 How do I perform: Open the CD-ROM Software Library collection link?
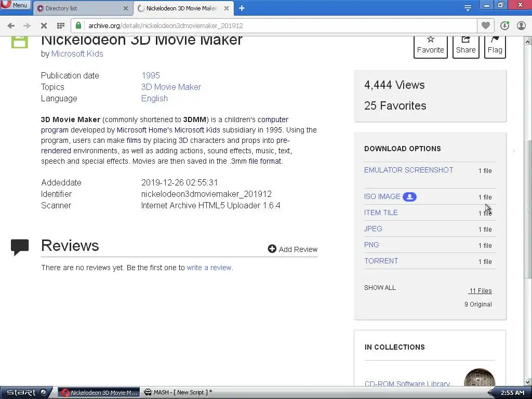pyautogui.click(x=407, y=384)
